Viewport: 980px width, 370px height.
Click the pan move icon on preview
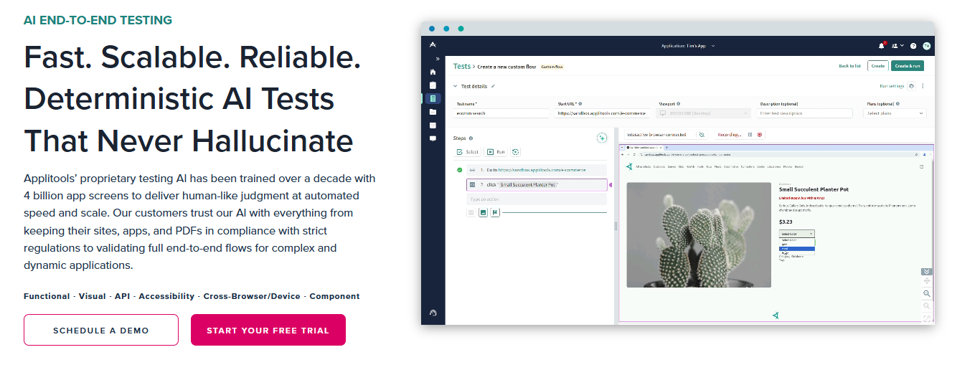927,281
